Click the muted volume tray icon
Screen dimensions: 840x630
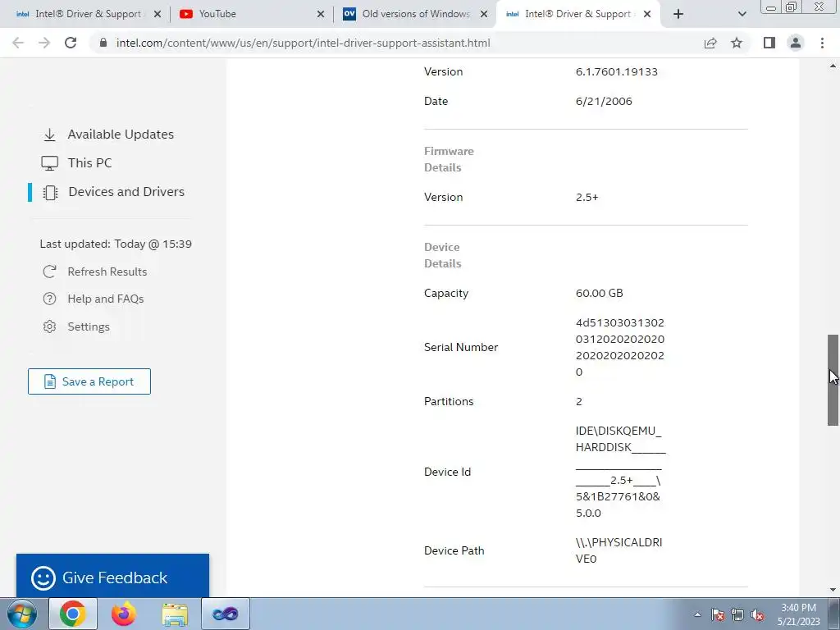point(757,614)
